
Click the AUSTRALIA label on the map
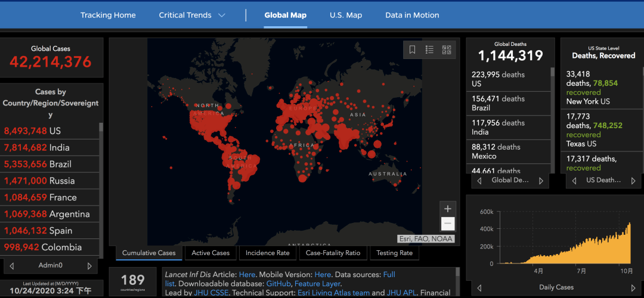tap(388, 173)
